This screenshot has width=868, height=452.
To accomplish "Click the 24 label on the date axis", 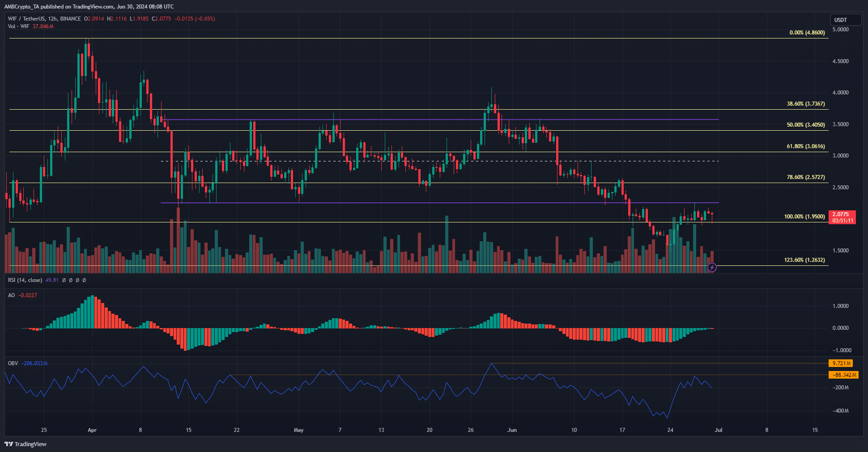I will tap(670, 430).
